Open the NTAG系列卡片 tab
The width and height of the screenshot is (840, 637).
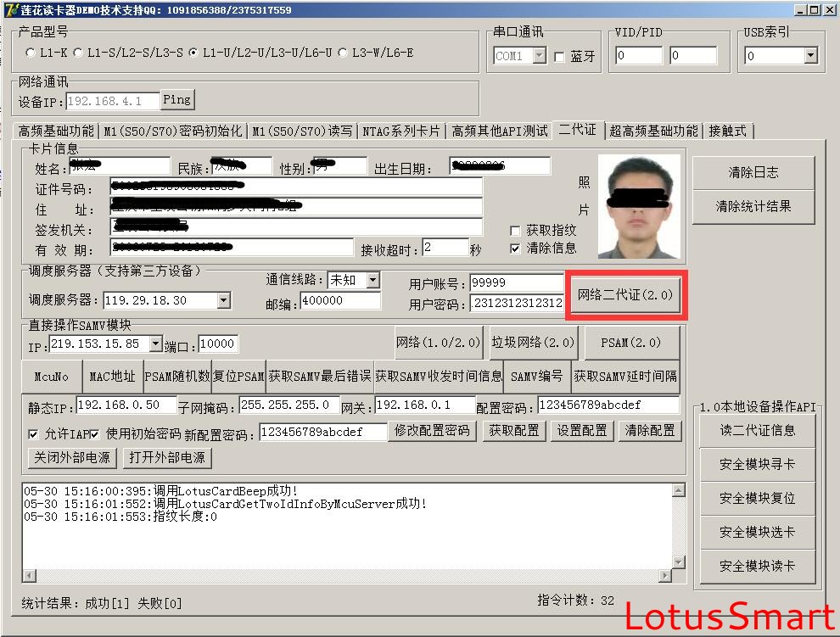(x=401, y=131)
